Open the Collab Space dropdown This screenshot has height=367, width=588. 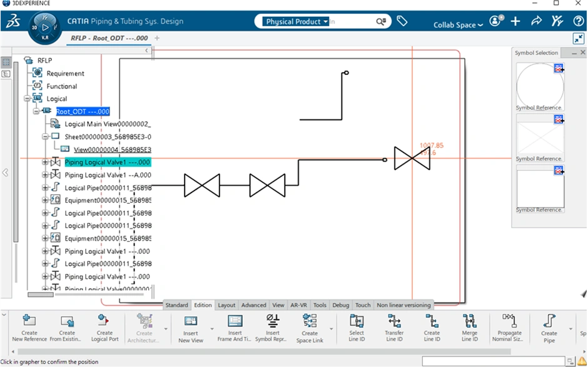[458, 25]
